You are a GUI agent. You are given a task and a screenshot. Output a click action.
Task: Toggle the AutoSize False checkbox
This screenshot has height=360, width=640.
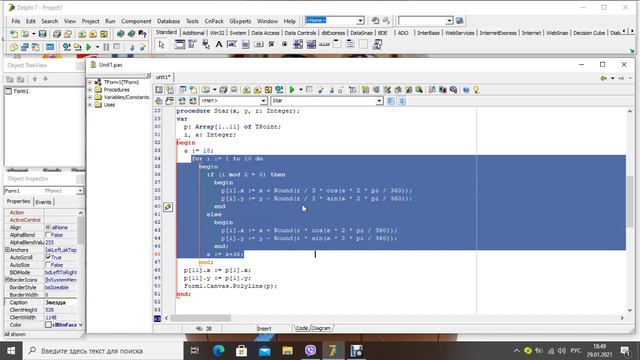[x=48, y=264]
